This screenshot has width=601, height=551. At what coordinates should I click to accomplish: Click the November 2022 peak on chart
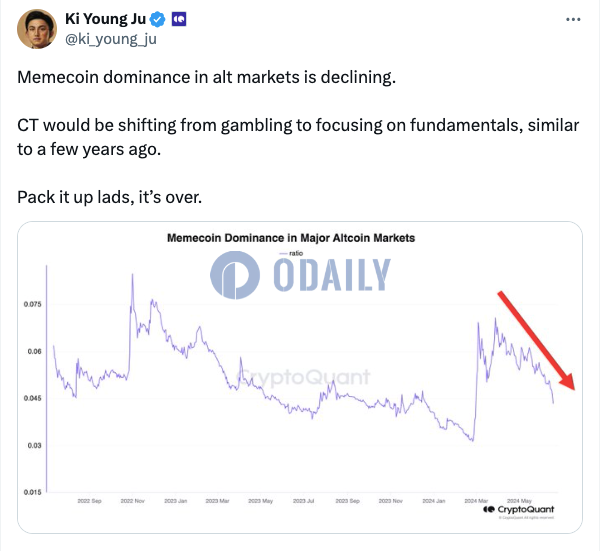coord(133,275)
